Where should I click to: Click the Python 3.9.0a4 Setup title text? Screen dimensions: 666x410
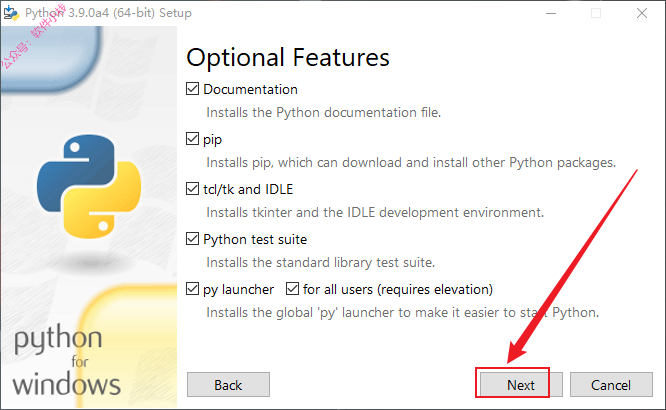108,13
